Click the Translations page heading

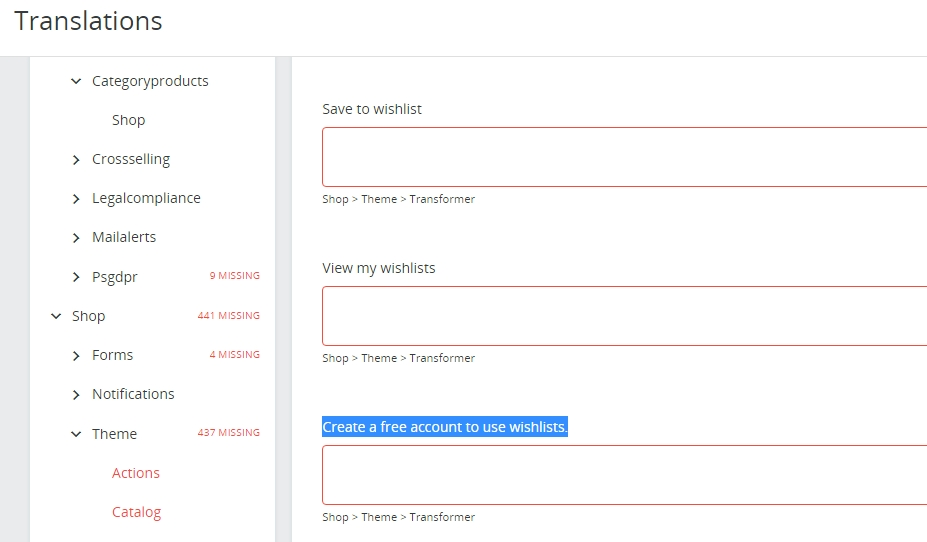(x=88, y=21)
